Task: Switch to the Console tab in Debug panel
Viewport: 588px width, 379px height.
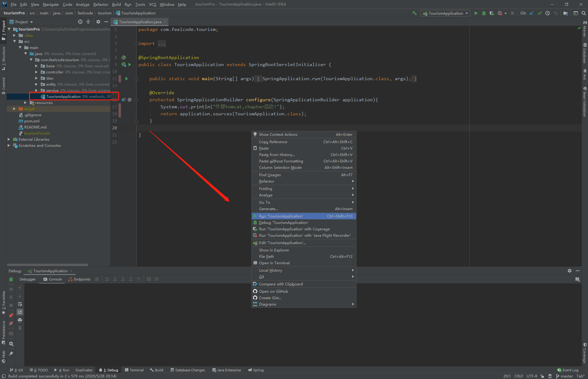Action: [x=52, y=279]
